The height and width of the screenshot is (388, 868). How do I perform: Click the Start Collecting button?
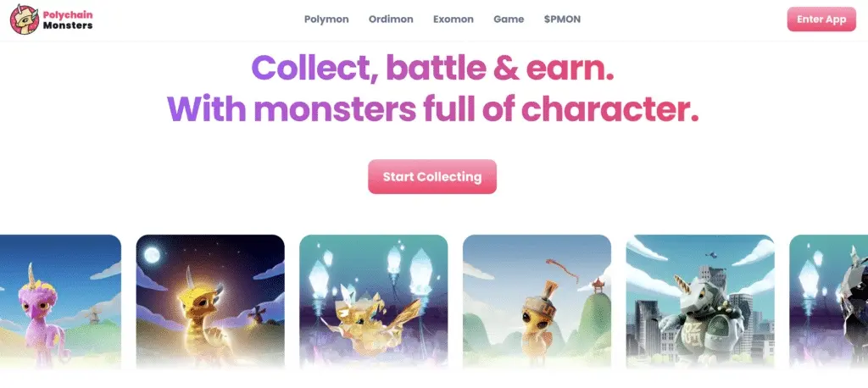click(x=432, y=177)
